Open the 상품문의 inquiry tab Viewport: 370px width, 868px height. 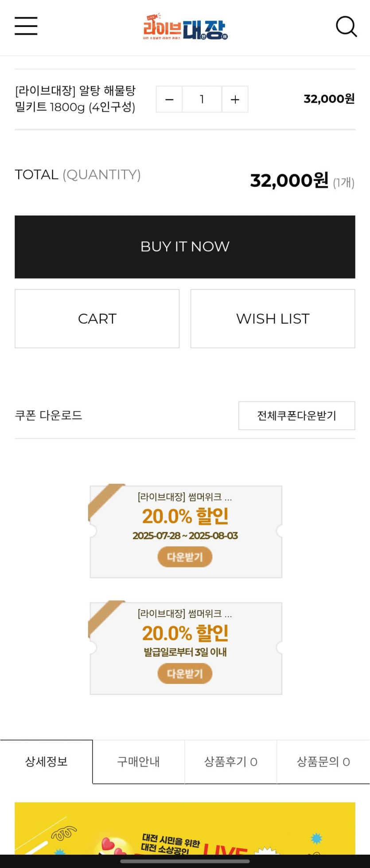(323, 762)
